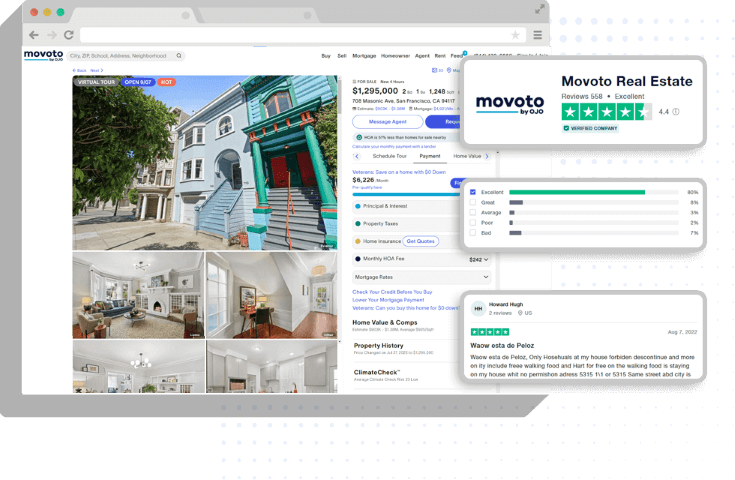Click the green HOA comparison icon

pyautogui.click(x=359, y=137)
